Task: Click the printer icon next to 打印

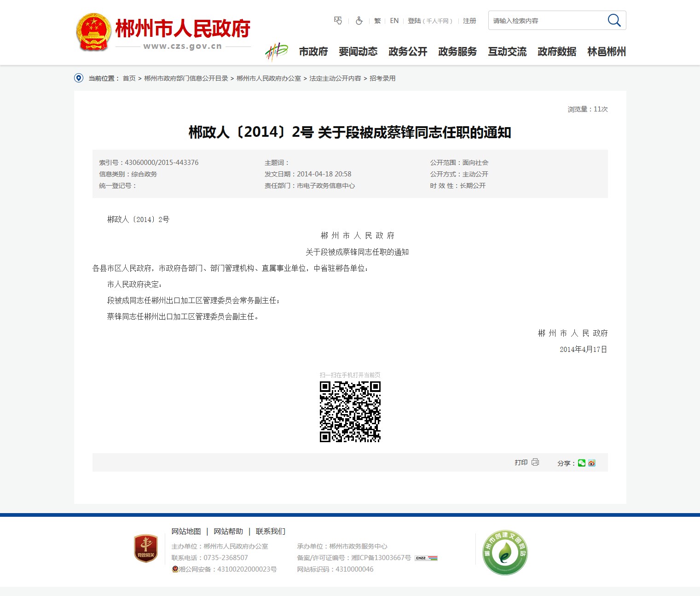Action: [x=535, y=462]
